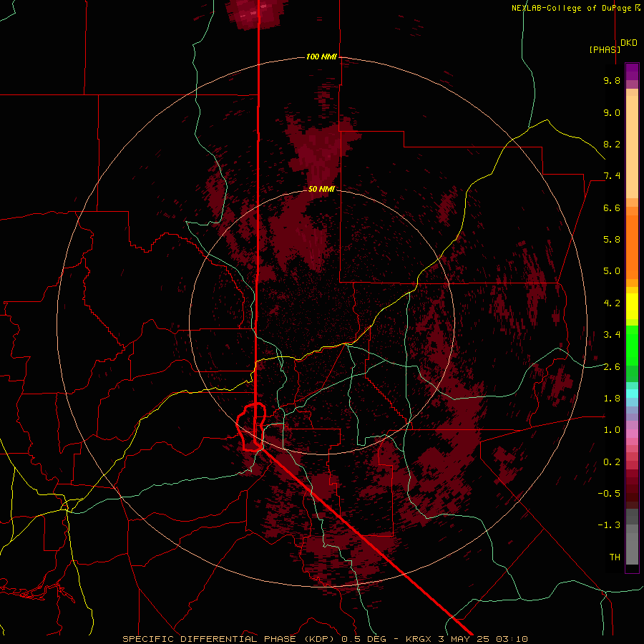The image size is (644, 644).
Task: Click the 7.4 value on the scale
Action: pos(612,176)
